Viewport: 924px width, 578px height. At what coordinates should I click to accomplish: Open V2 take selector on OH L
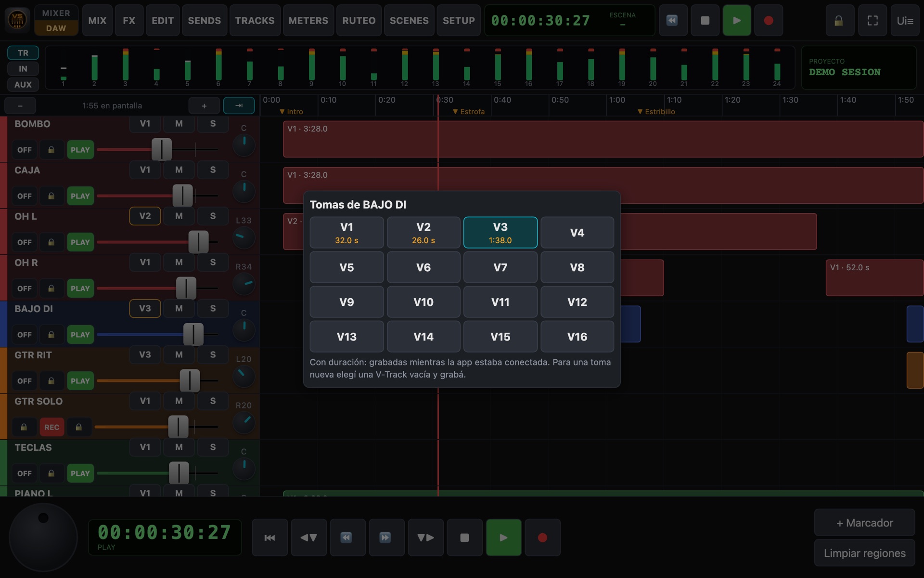pos(145,216)
